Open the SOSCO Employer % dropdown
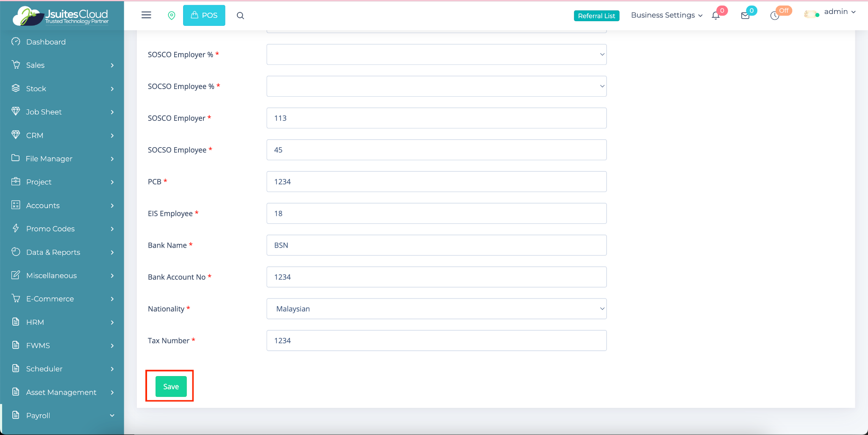 [x=436, y=55]
